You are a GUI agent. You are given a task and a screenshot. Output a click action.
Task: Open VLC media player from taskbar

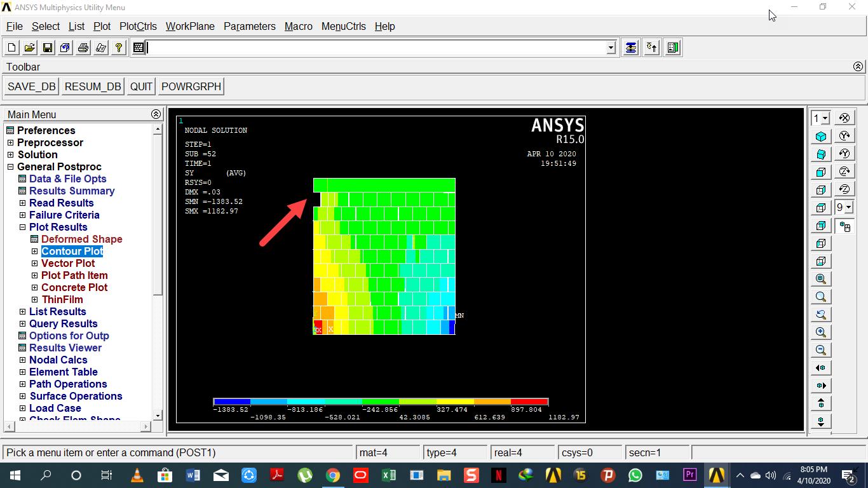coord(137,475)
